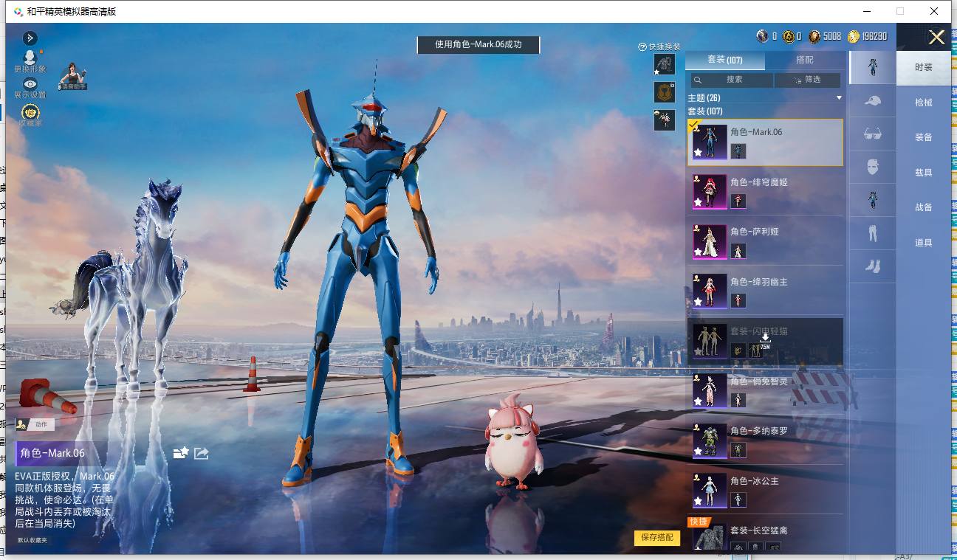Screen dimensions: 957x560
Task: Open the 筛选 filter button
Action: click(x=807, y=80)
